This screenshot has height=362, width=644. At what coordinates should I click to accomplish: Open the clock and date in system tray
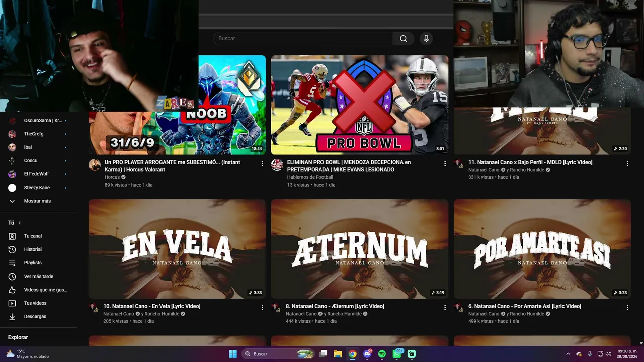pyautogui.click(x=627, y=354)
